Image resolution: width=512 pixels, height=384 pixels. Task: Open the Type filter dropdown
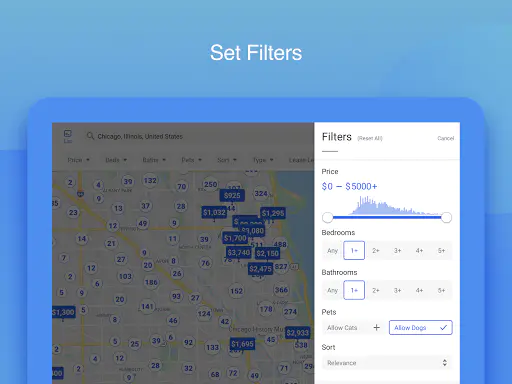263,160
